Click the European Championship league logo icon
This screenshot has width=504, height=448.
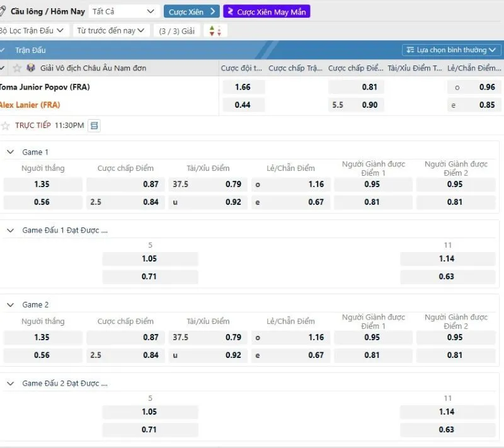pyautogui.click(x=31, y=68)
